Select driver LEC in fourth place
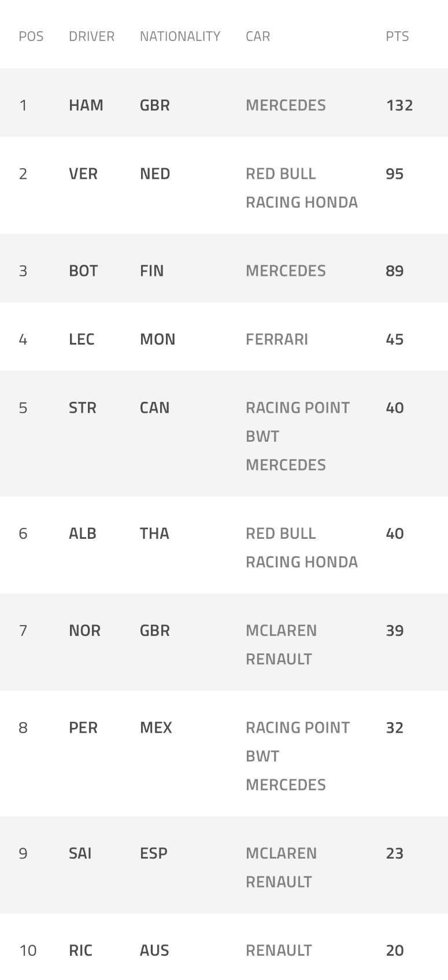Image resolution: width=448 pixels, height=980 pixels. (x=82, y=339)
